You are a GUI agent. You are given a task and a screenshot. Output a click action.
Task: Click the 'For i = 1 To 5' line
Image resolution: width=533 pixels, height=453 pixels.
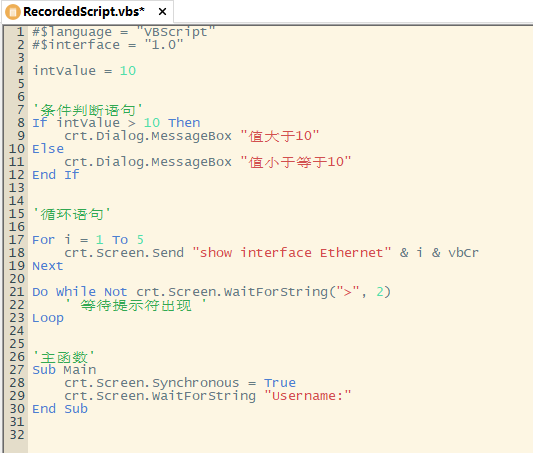coord(88,240)
